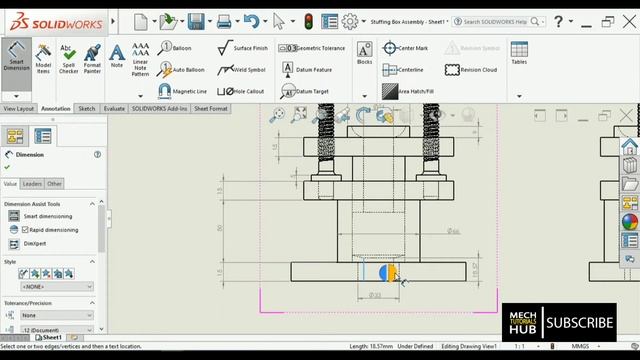Switch to Sheet Format tab
Viewport: 640px width, 360px height.
(211, 109)
